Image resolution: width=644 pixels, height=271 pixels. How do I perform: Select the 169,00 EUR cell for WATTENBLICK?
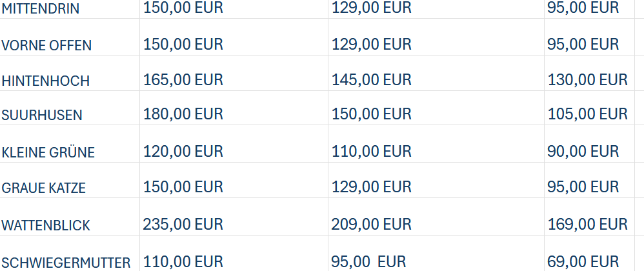click(x=587, y=225)
